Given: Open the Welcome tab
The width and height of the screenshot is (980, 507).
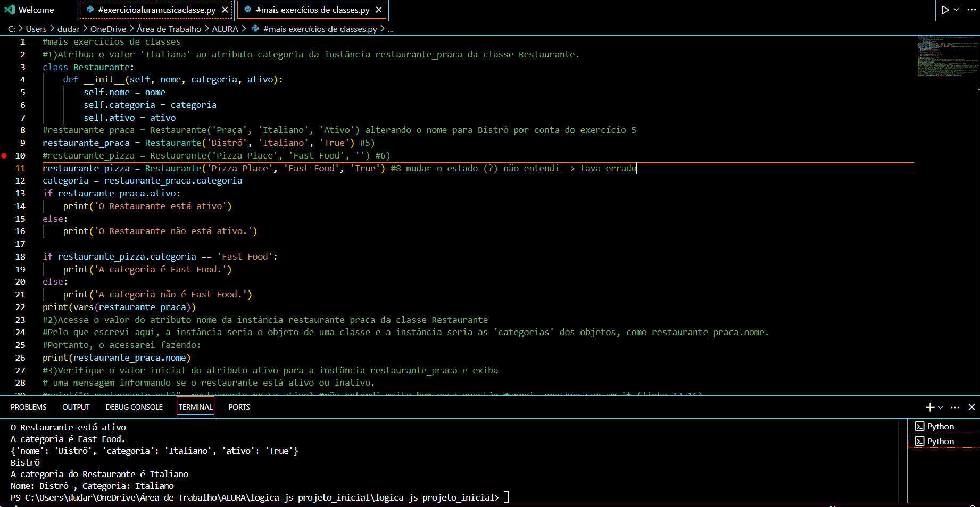Looking at the screenshot, I should pyautogui.click(x=36, y=10).
